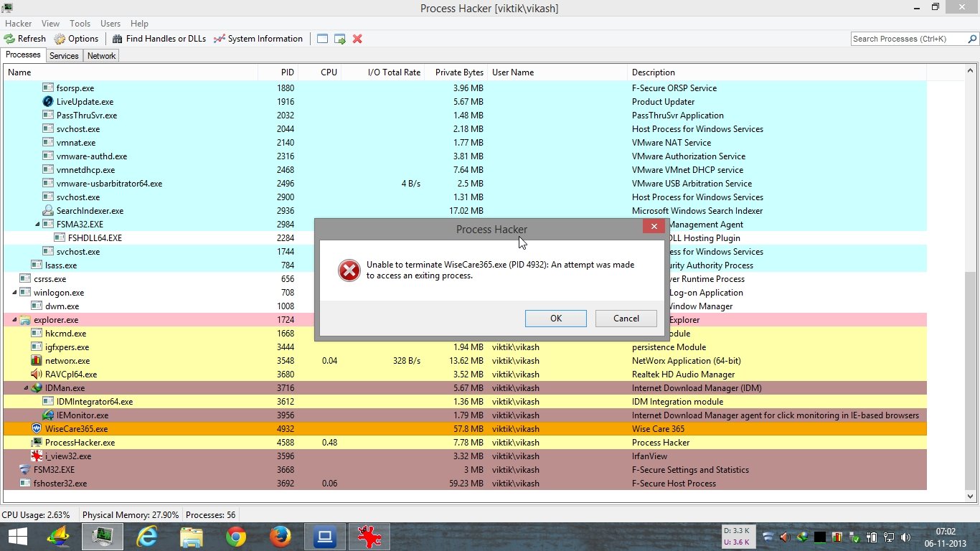980x551 pixels.
Task: Sort by Private Bytes column header
Action: (x=456, y=72)
